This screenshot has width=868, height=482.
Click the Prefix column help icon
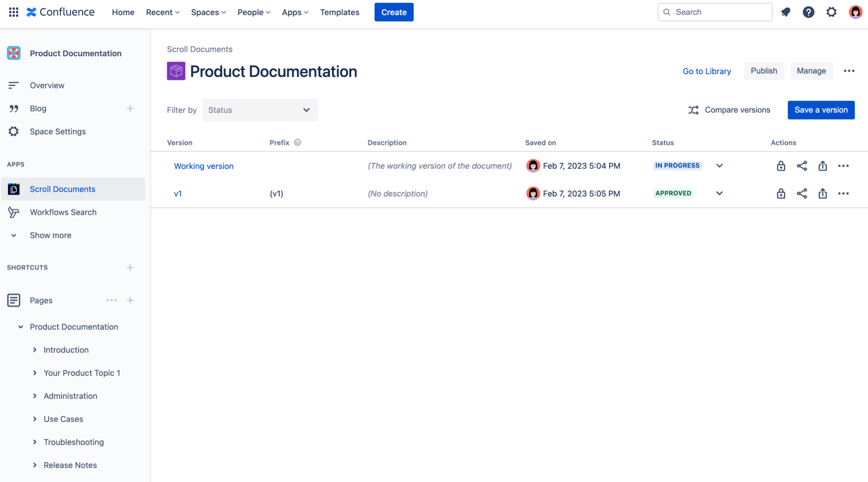pos(298,142)
